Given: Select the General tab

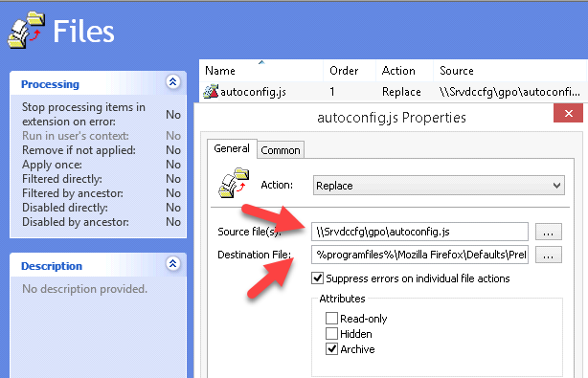Looking at the screenshot, I should [x=232, y=148].
